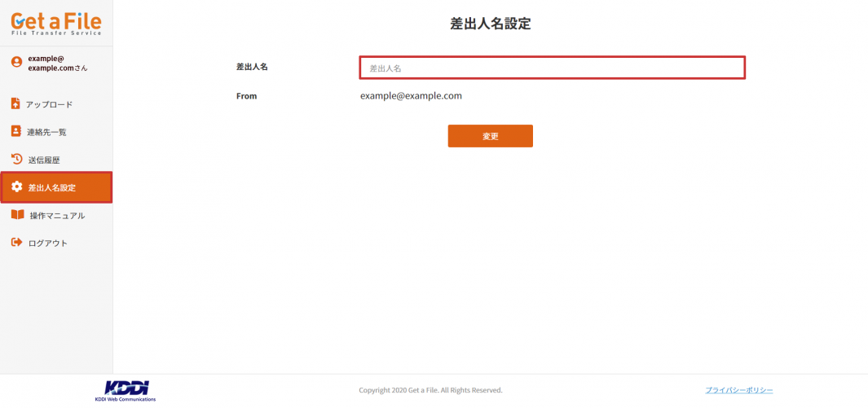The width and height of the screenshot is (868, 408).
Task: Click the KDDI Web Communications logo
Action: pyautogui.click(x=126, y=390)
